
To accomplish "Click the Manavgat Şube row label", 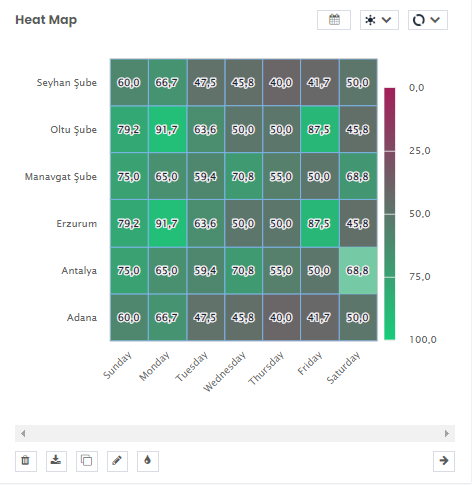I will click(x=61, y=177).
